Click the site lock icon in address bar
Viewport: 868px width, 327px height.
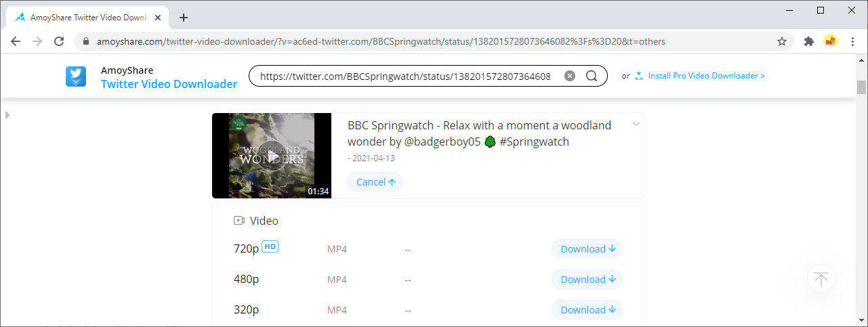(85, 41)
